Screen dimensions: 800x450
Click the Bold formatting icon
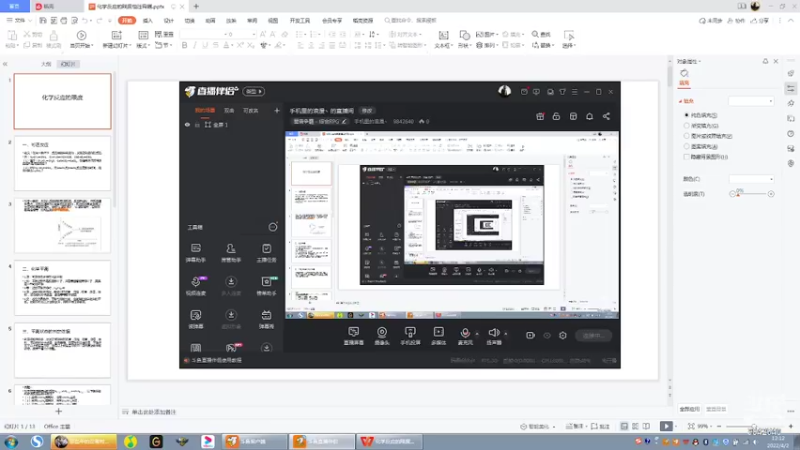185,45
